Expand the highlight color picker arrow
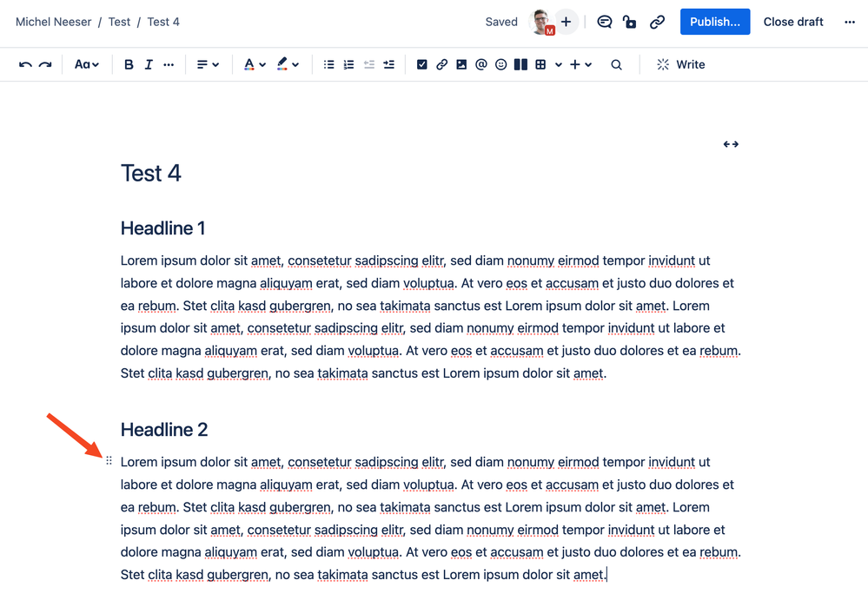The height and width of the screenshot is (600, 868). (x=295, y=65)
